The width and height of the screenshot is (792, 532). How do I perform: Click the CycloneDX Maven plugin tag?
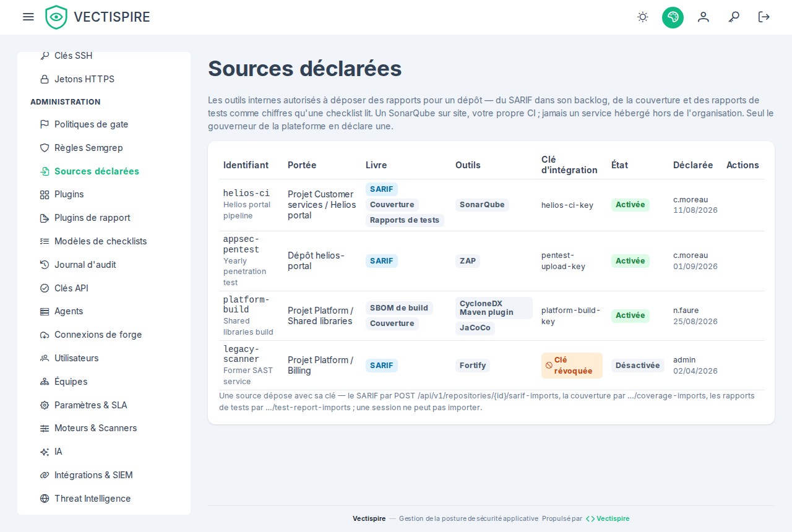point(494,308)
